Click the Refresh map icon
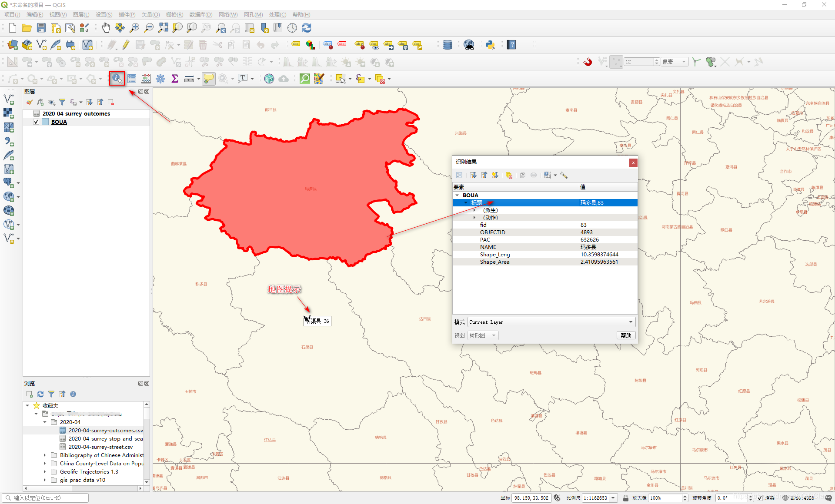The width and height of the screenshot is (835, 504). pos(307,28)
